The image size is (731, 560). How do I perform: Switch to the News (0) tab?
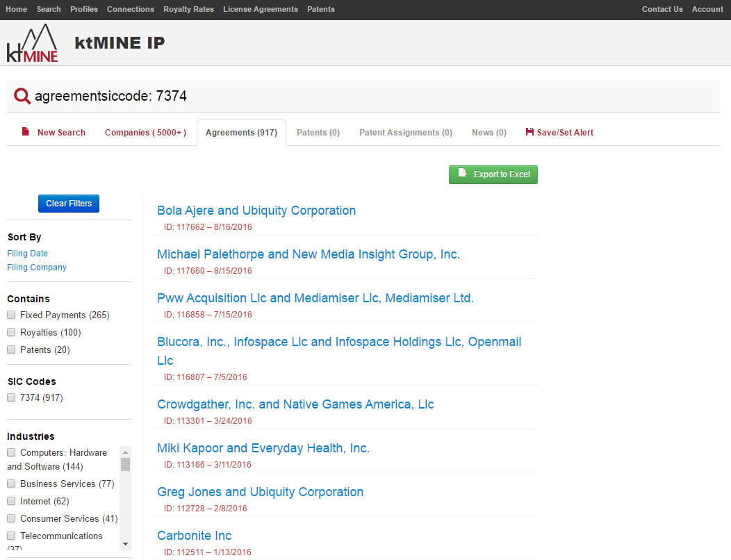[x=489, y=133]
